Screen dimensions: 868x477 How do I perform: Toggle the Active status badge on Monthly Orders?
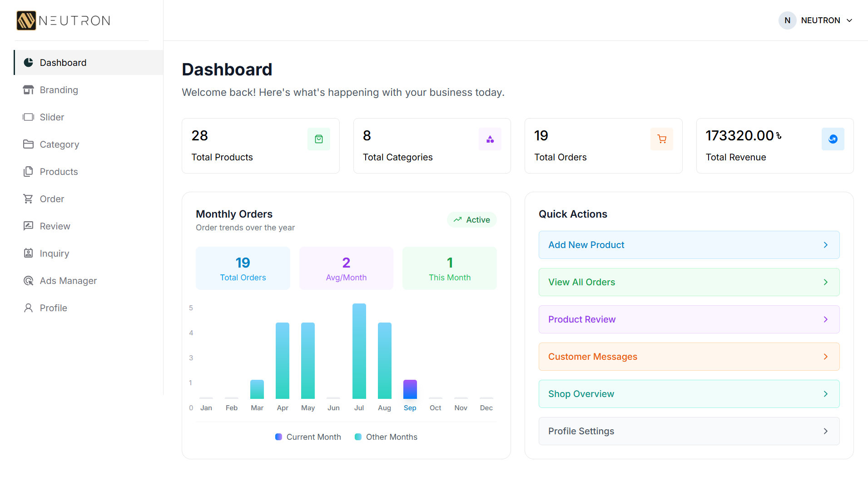pos(472,219)
